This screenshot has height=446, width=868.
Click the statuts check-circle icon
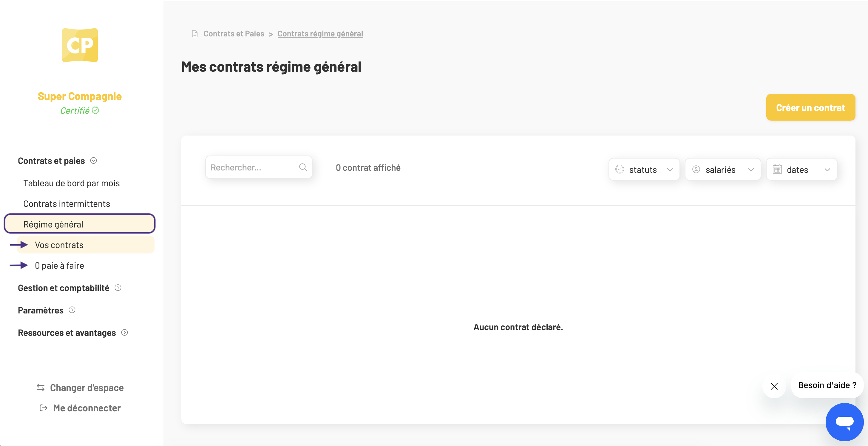tap(620, 169)
